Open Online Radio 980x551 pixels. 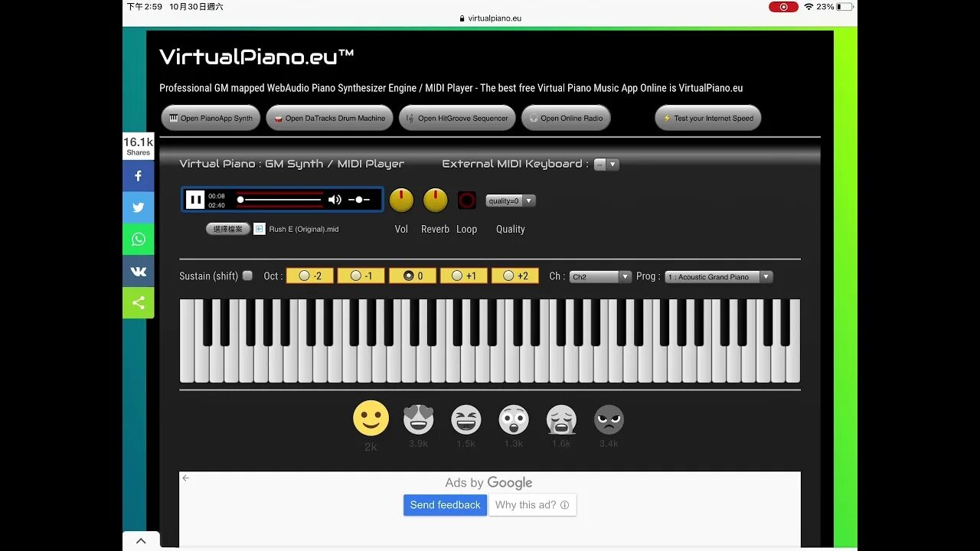pos(567,118)
